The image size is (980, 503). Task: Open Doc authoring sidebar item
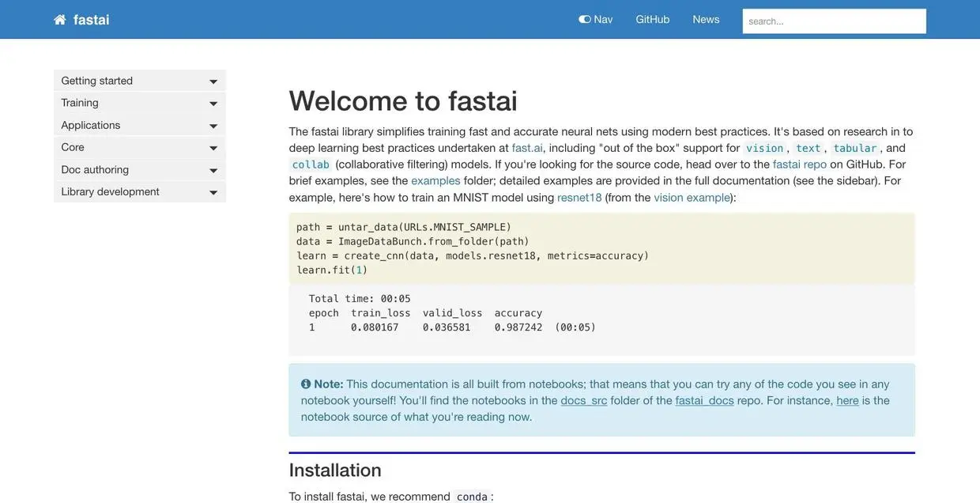coord(140,169)
